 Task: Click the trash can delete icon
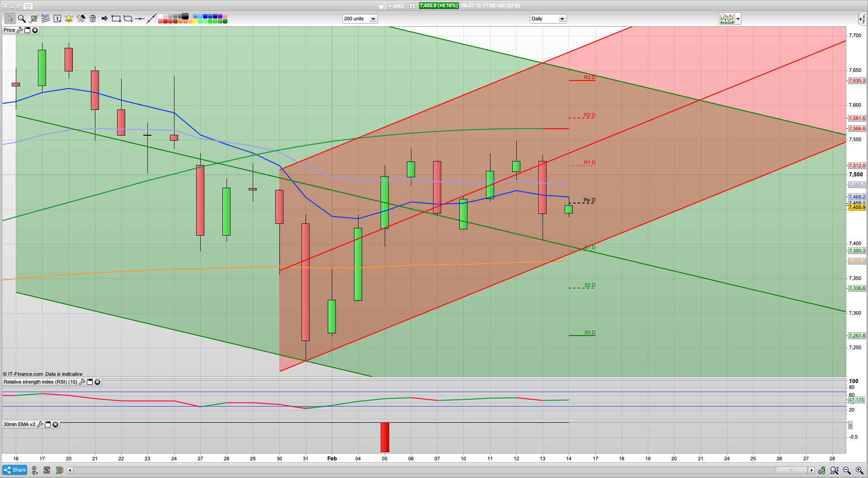(x=93, y=19)
